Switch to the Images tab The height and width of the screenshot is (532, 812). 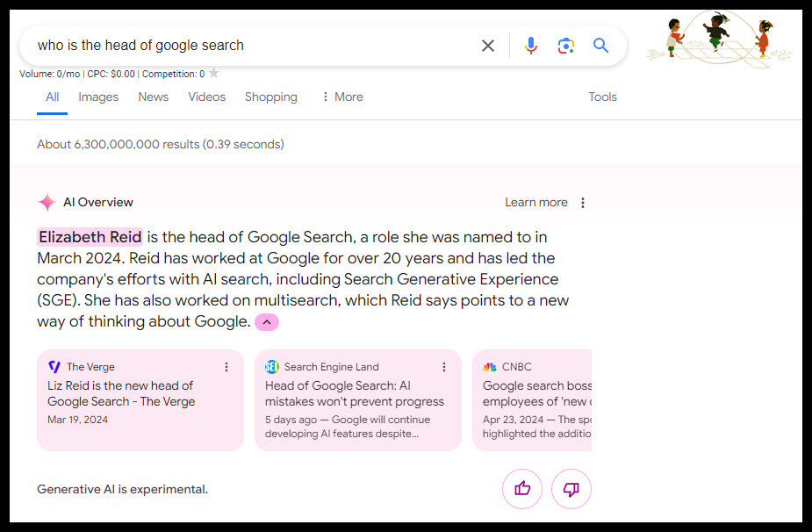[97, 97]
